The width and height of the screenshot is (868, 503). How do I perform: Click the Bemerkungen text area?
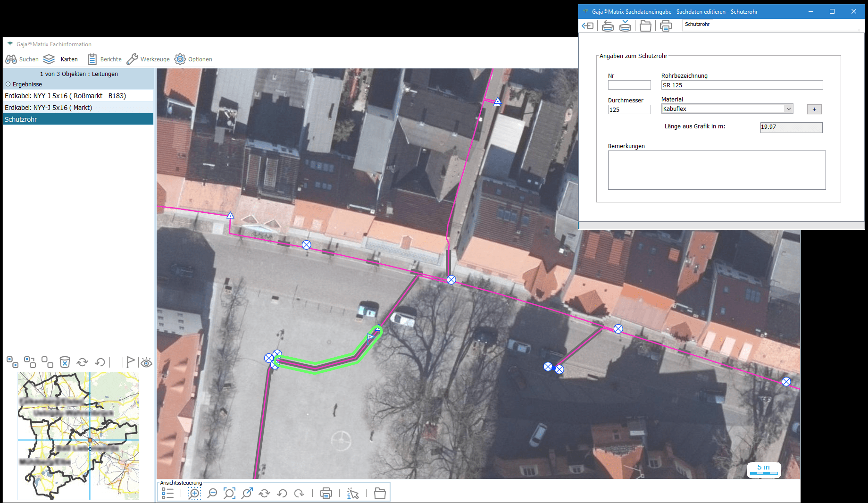tap(716, 170)
